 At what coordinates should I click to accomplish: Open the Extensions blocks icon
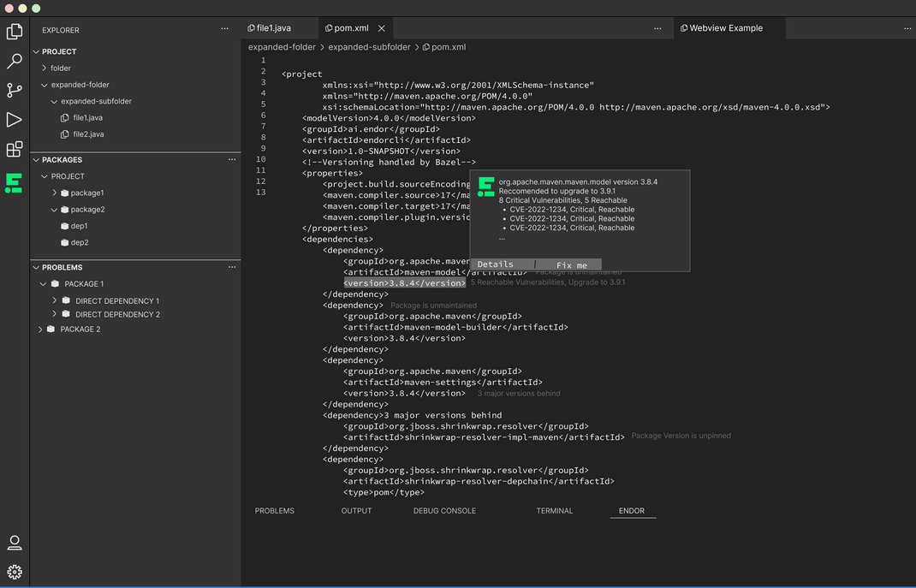coord(15,150)
